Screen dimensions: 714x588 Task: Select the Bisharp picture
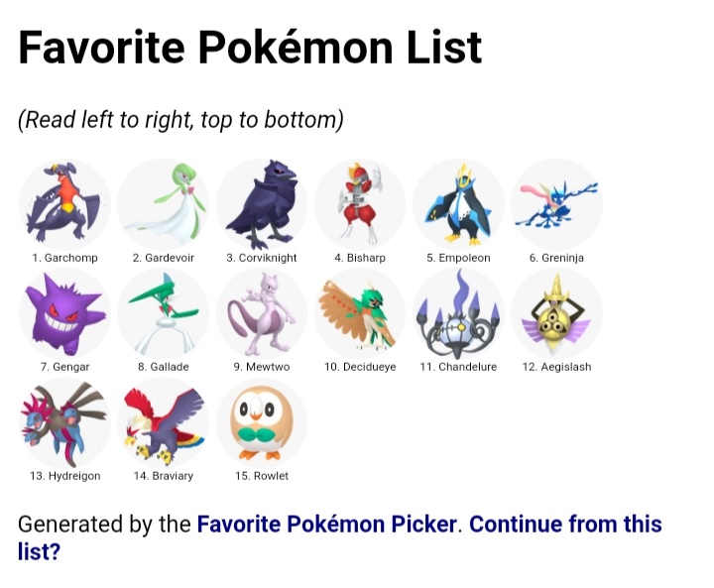click(360, 203)
